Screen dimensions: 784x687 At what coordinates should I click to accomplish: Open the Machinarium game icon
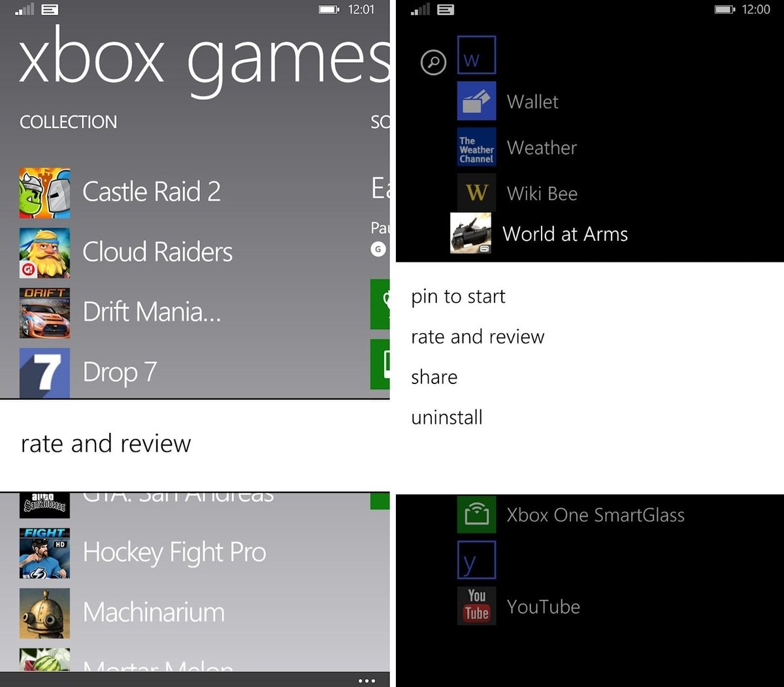(44, 613)
